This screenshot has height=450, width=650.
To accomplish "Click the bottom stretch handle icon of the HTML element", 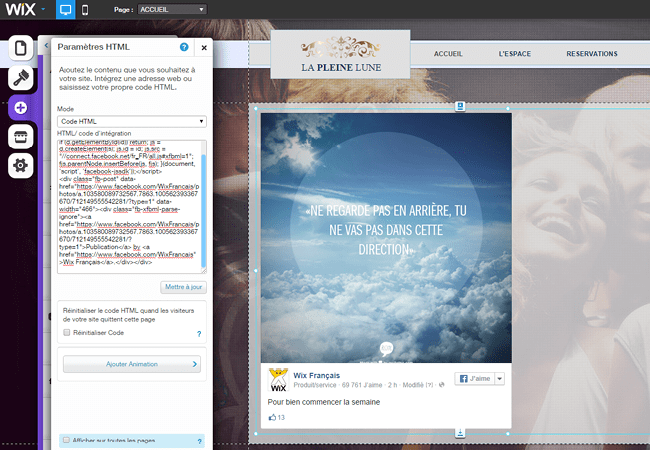I will coord(460,433).
